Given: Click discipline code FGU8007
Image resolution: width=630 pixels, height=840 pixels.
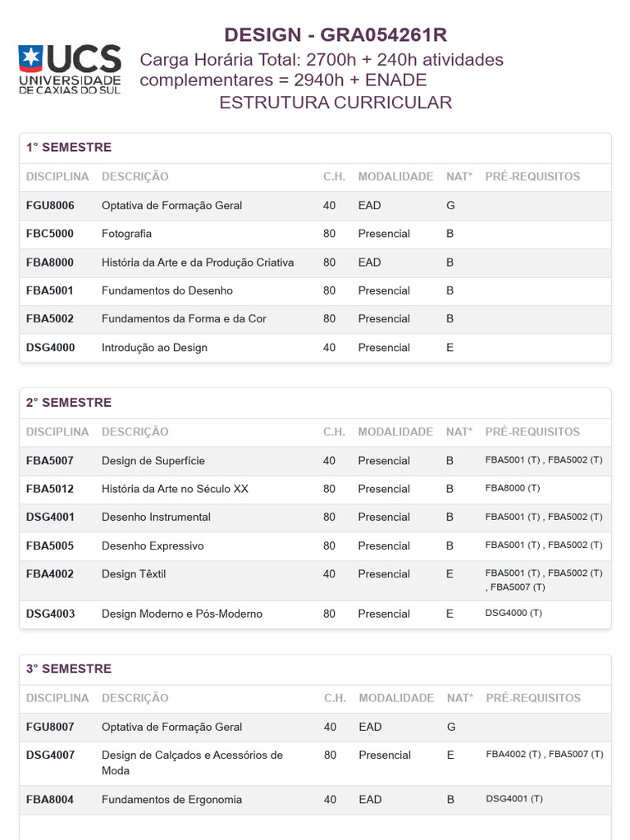Looking at the screenshot, I should point(50,727).
